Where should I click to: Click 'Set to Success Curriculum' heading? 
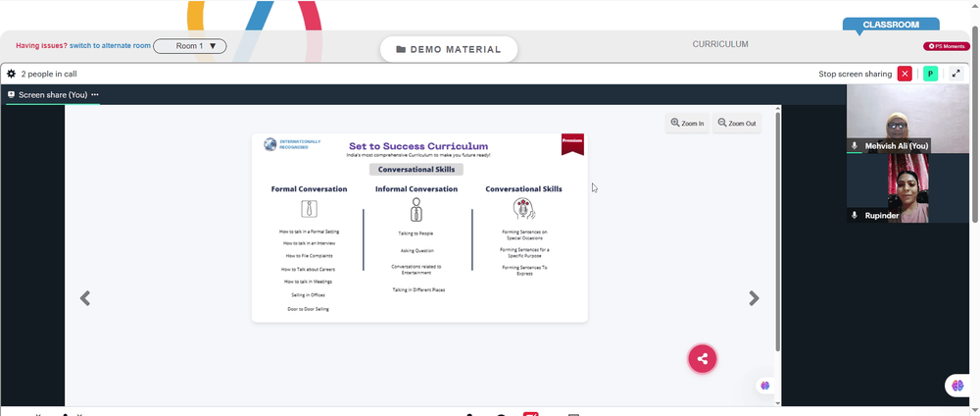point(418,146)
